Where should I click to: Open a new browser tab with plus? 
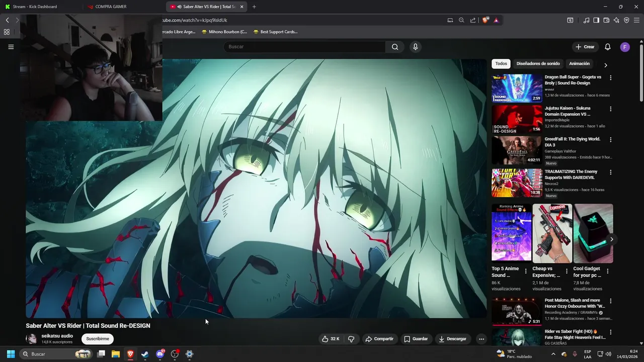254,7
